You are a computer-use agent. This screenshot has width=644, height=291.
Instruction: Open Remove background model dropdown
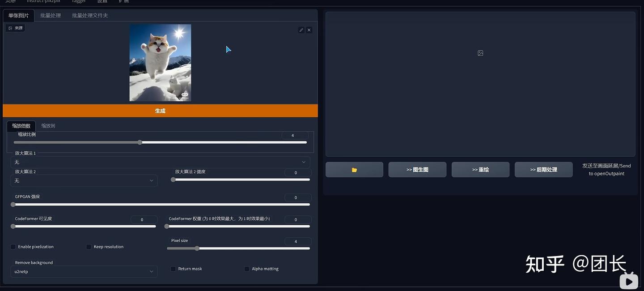84,271
